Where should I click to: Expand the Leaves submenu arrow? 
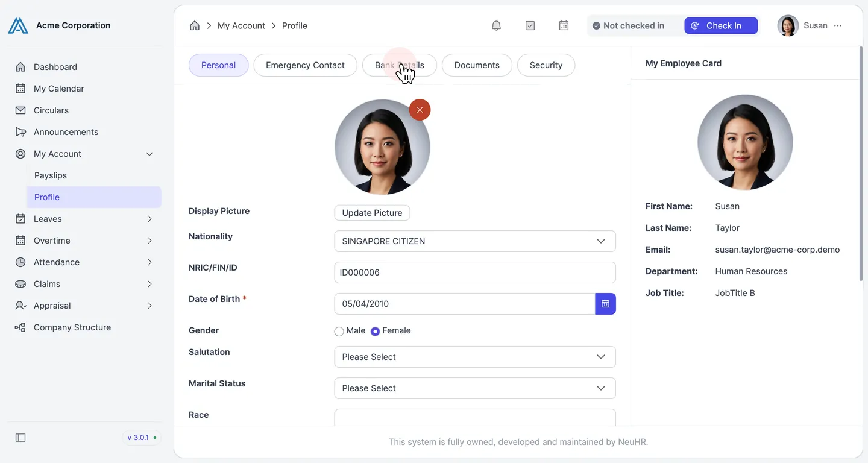pyautogui.click(x=149, y=219)
